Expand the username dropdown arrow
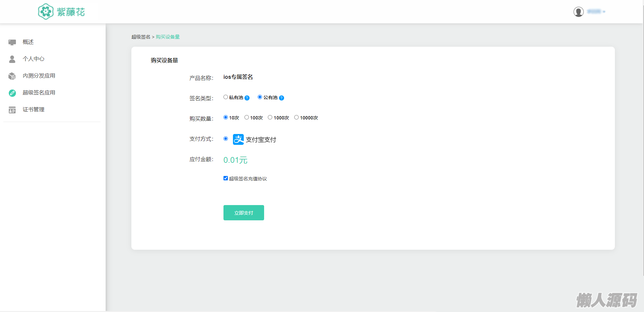The image size is (644, 312). coord(604,12)
